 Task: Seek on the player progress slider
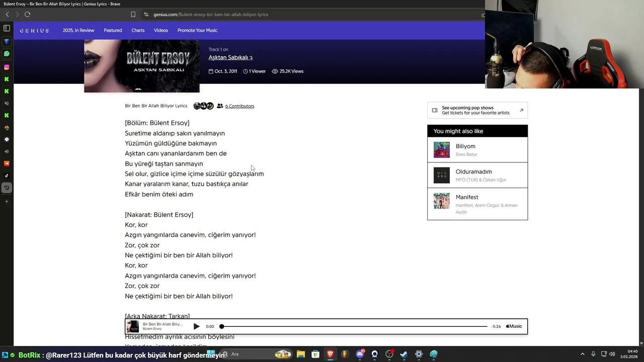354,326
